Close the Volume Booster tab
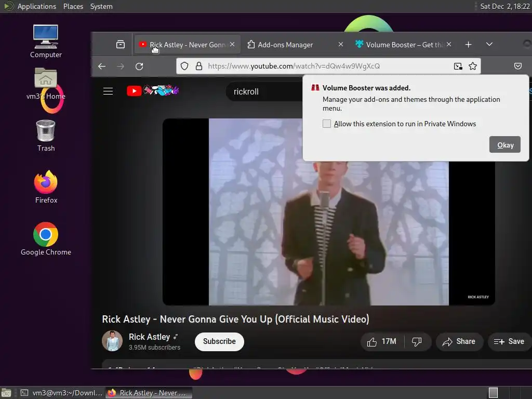Viewport: 532px width, 399px height. coord(449,45)
